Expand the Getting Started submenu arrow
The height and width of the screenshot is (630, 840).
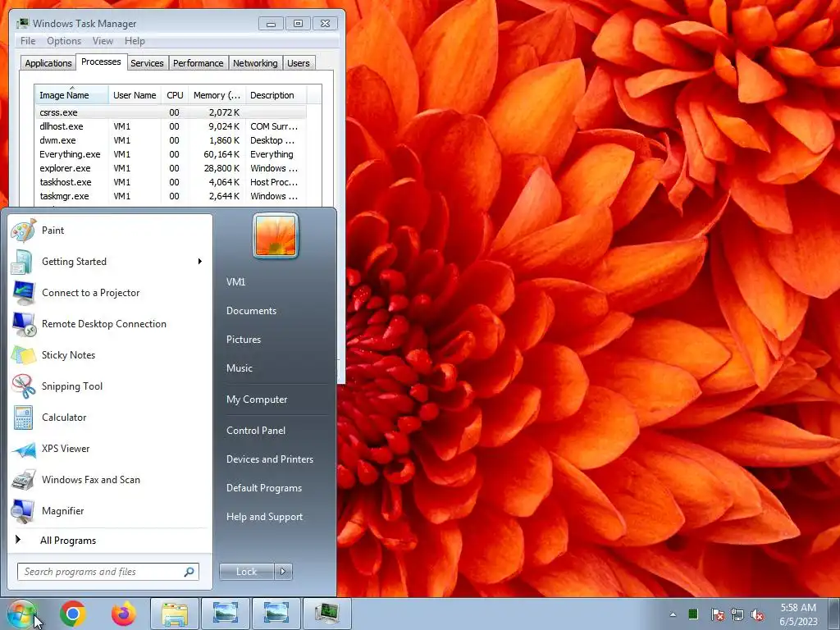tap(200, 262)
